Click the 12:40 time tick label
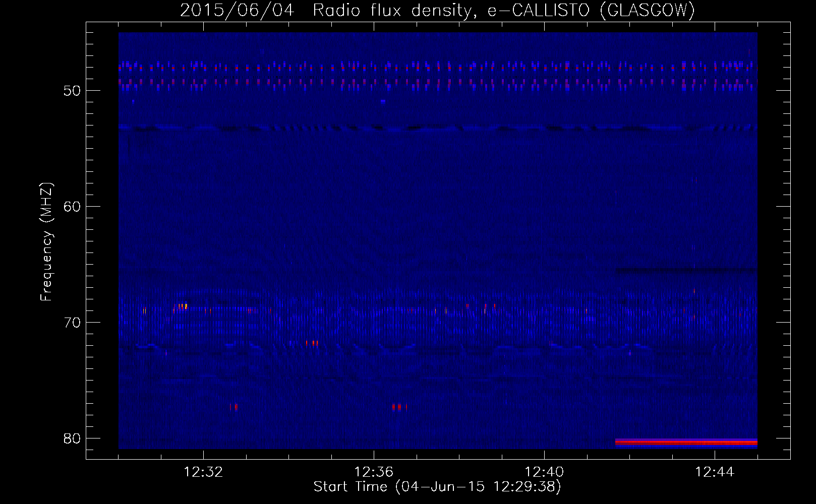This screenshot has width=816, height=504. (544, 472)
